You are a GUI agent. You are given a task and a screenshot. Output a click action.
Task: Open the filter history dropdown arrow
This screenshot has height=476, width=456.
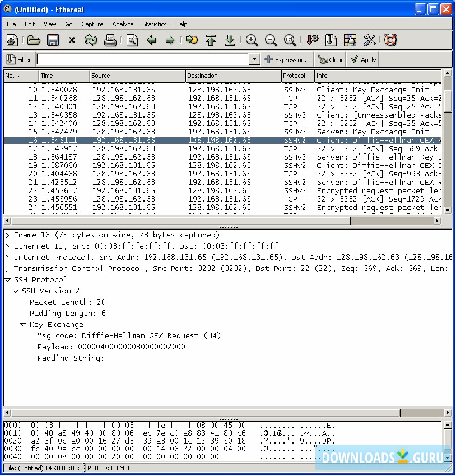[x=254, y=59]
